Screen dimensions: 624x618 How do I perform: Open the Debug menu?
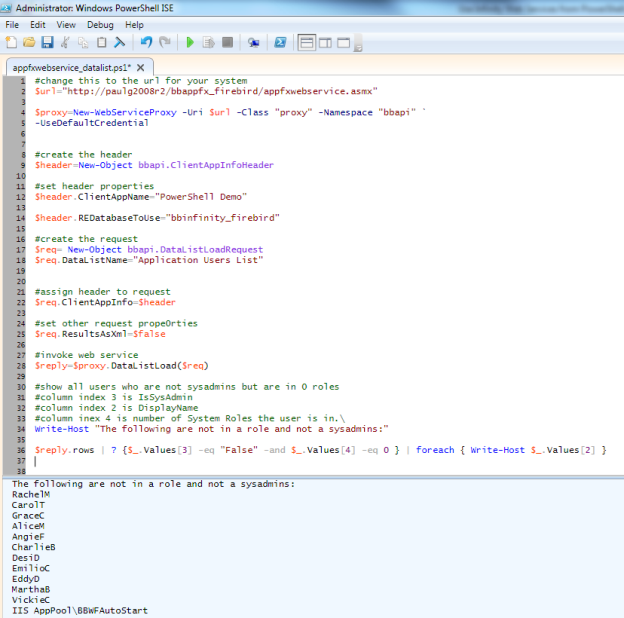(x=100, y=24)
